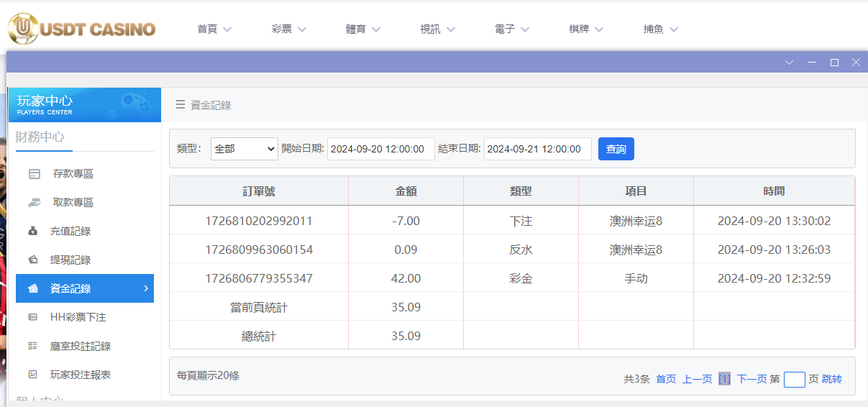The width and height of the screenshot is (868, 407).
Task: Click the 跳转 jump link
Action: pyautogui.click(x=832, y=379)
